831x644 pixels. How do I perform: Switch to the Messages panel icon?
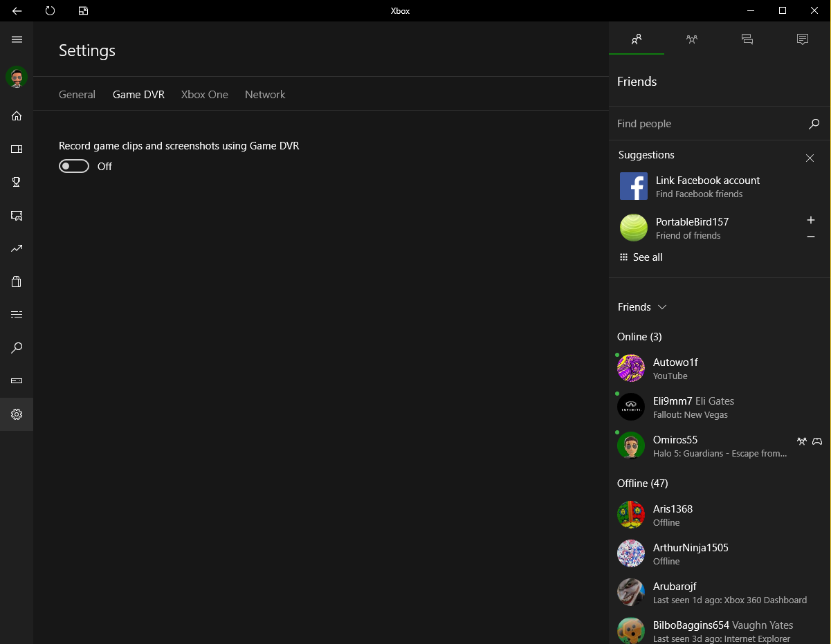747,39
